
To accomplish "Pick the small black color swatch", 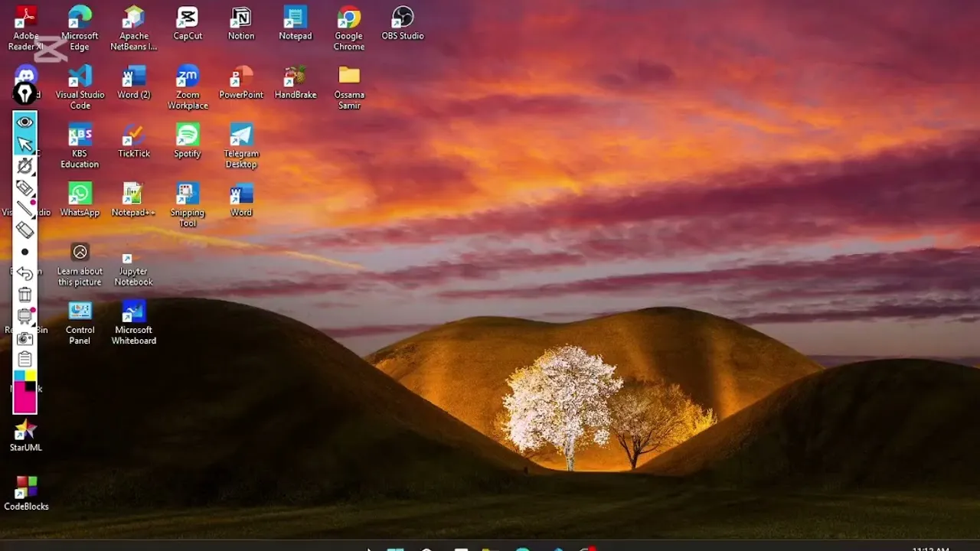I will (x=31, y=386).
